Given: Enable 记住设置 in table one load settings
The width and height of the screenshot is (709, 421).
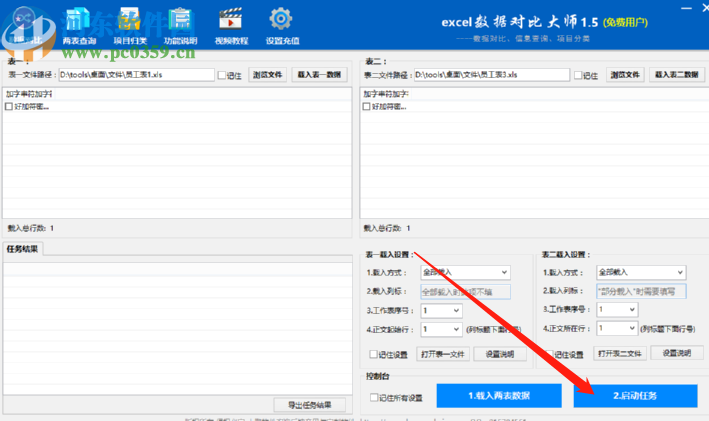Looking at the screenshot, I should (x=373, y=354).
